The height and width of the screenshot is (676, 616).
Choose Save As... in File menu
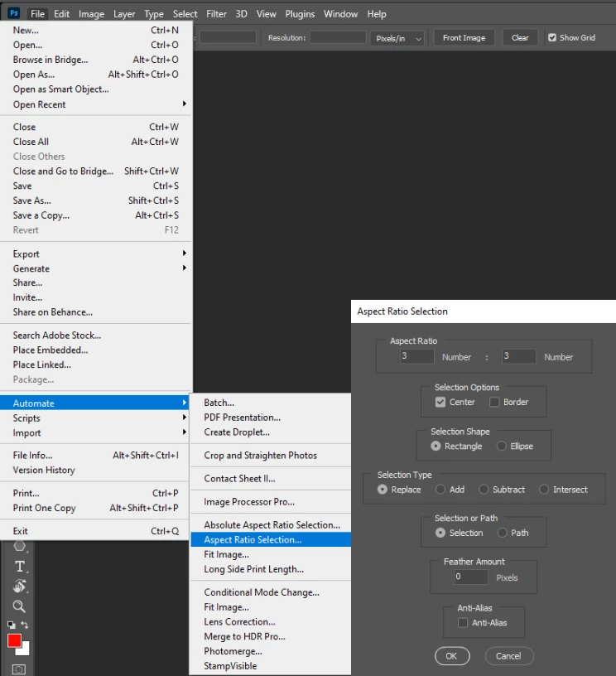[x=95, y=200]
